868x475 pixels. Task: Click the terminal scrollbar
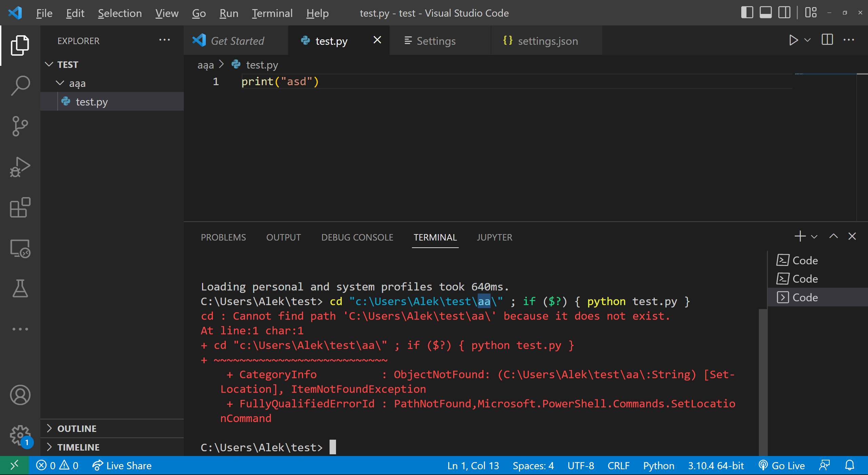(x=763, y=382)
